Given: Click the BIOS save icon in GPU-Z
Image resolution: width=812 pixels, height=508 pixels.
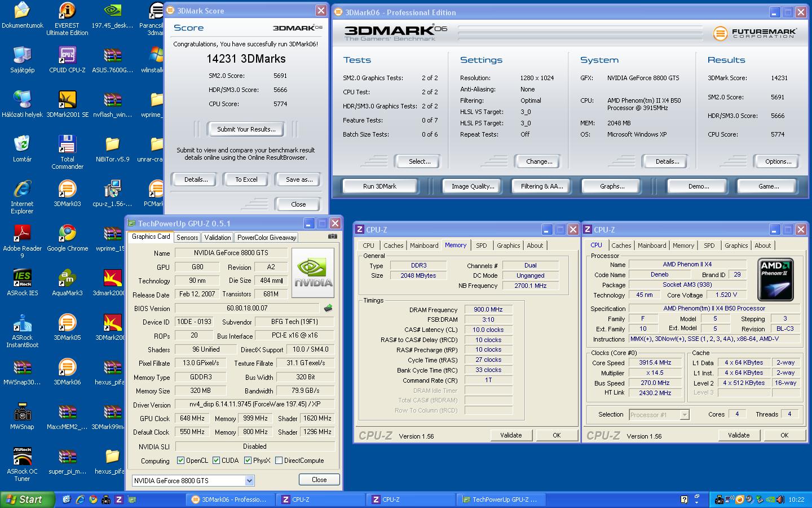Looking at the screenshot, I should [328, 308].
